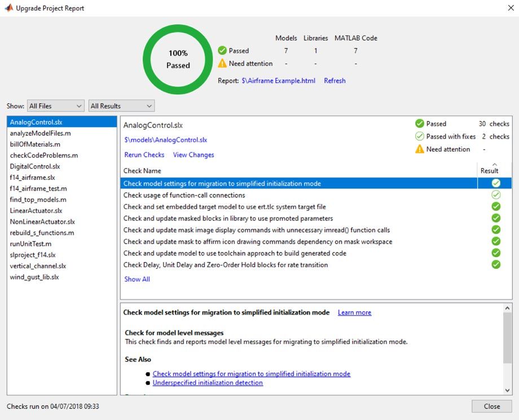Click the Rerun Checks link
This screenshot has height=420, width=519.
144,155
